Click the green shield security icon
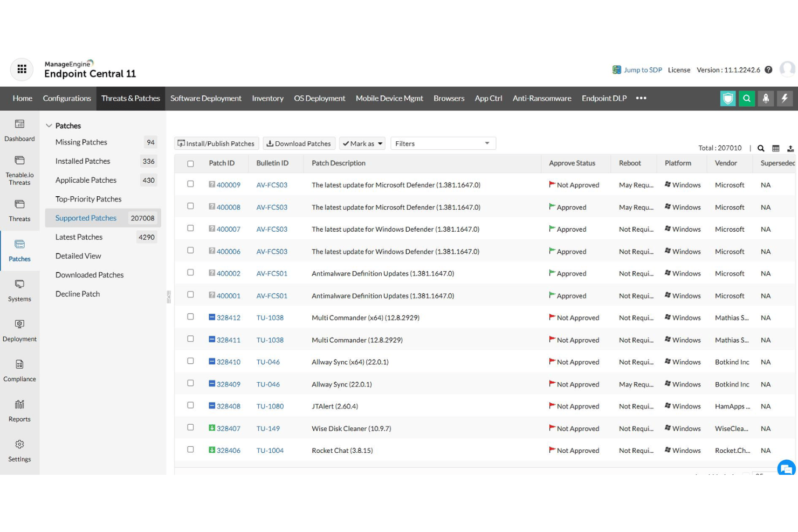 point(728,98)
